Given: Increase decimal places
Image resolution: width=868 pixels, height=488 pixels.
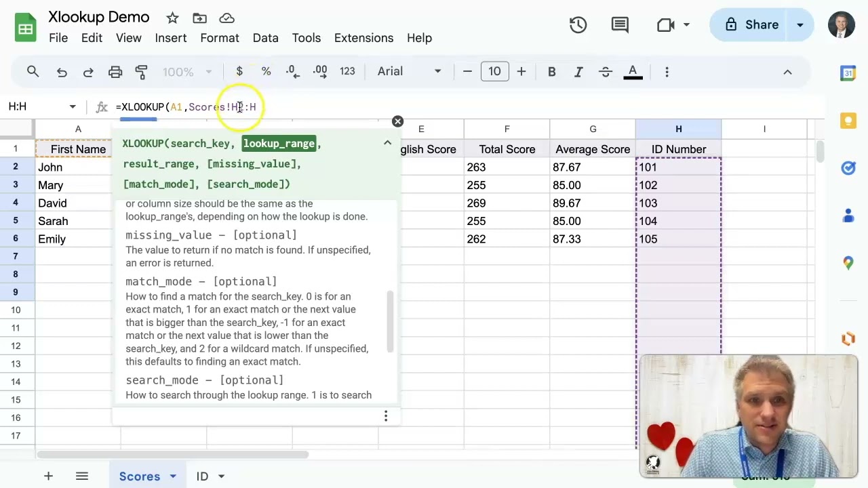Looking at the screenshot, I should point(320,71).
